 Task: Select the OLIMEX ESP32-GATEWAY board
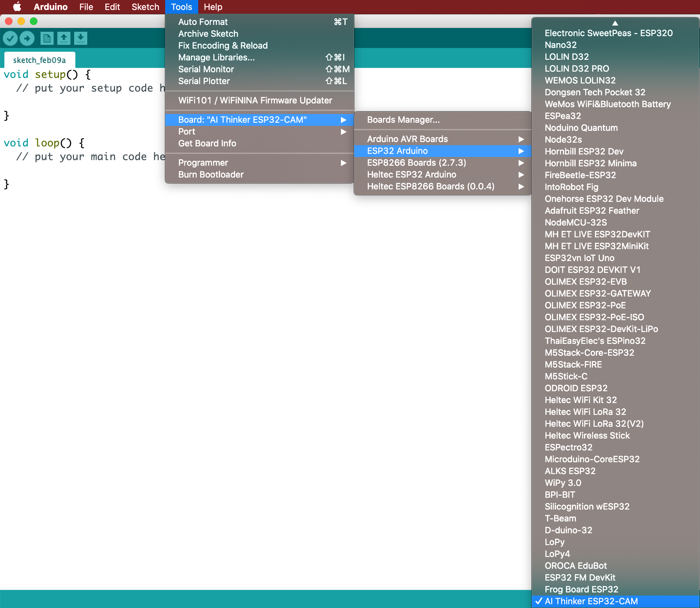[616, 293]
